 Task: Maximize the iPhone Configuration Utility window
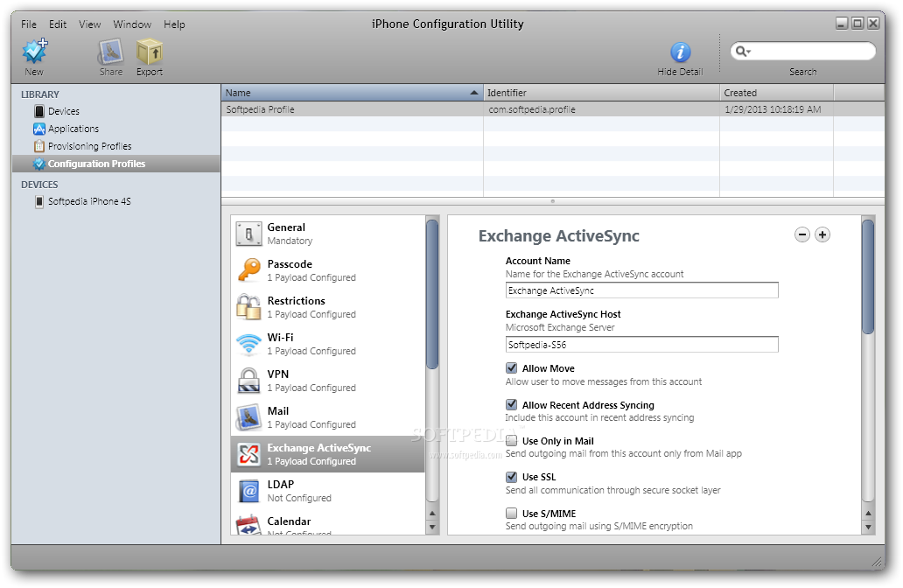click(x=857, y=24)
